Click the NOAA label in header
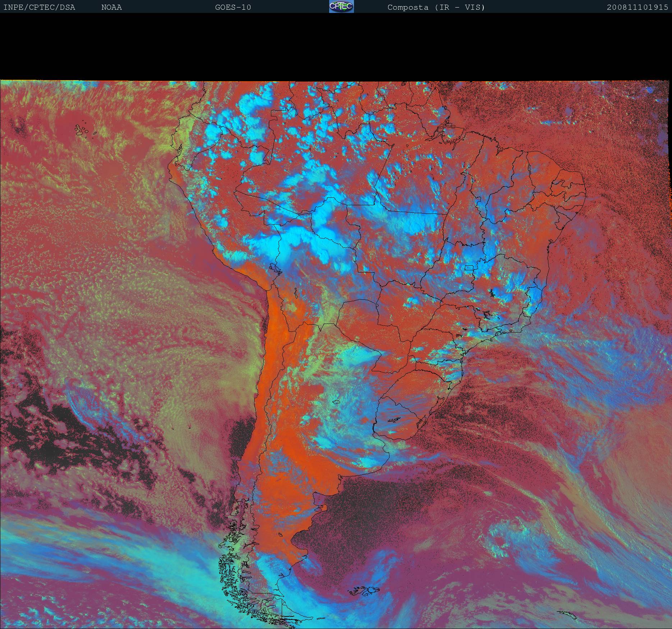The width and height of the screenshot is (672, 629). (x=111, y=7)
